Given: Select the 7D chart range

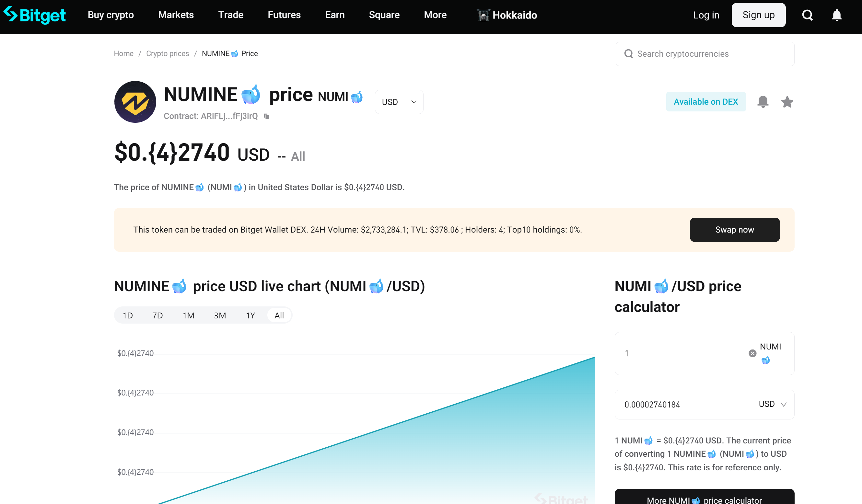Looking at the screenshot, I should point(157,315).
